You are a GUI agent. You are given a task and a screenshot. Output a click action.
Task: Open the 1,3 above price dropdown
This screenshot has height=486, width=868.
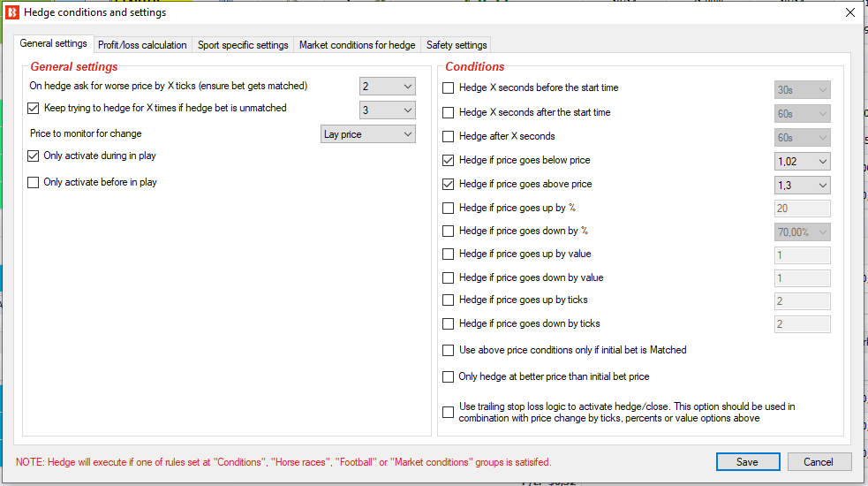coord(803,185)
